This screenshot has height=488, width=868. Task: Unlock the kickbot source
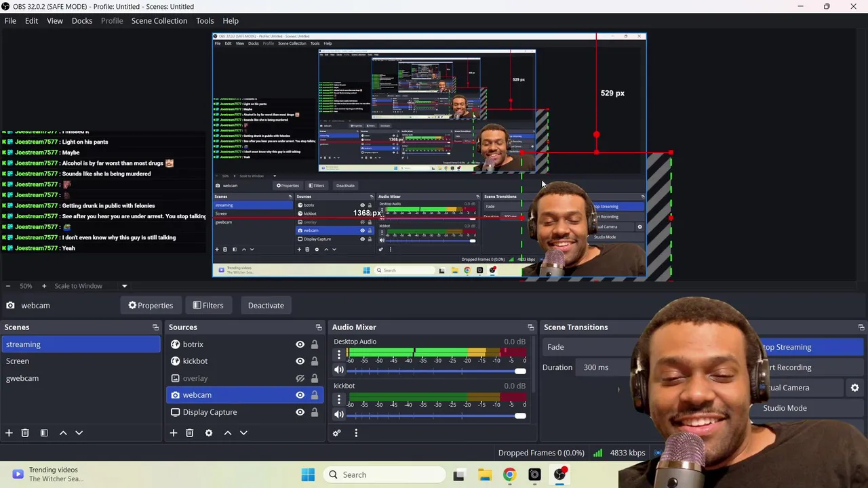pyautogui.click(x=315, y=361)
